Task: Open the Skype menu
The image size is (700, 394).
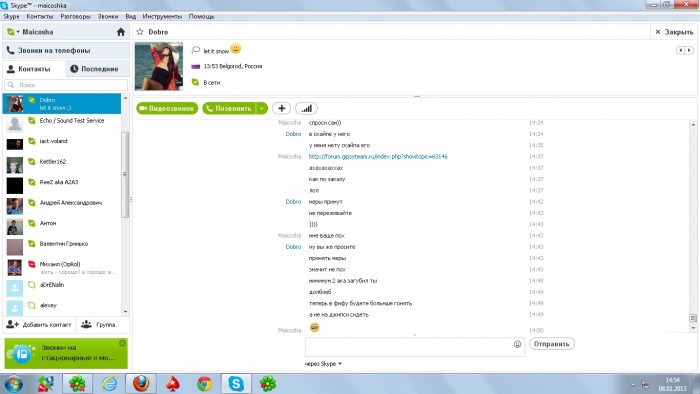Action: pyautogui.click(x=11, y=17)
